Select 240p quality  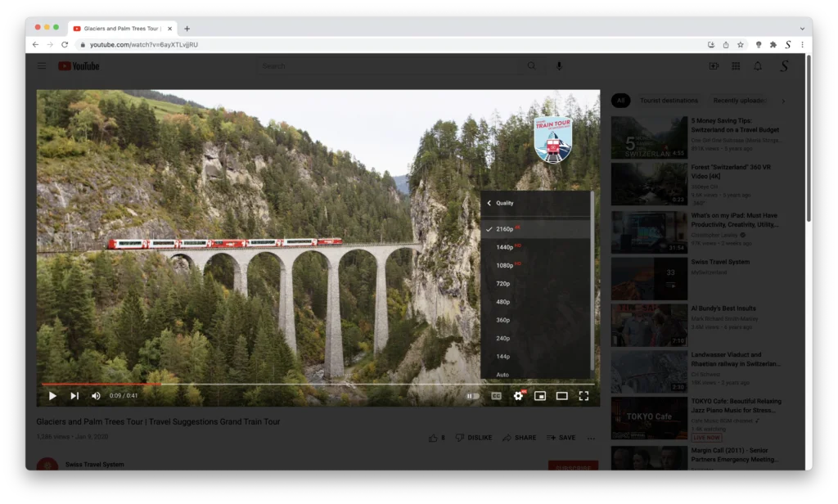tap(535, 338)
